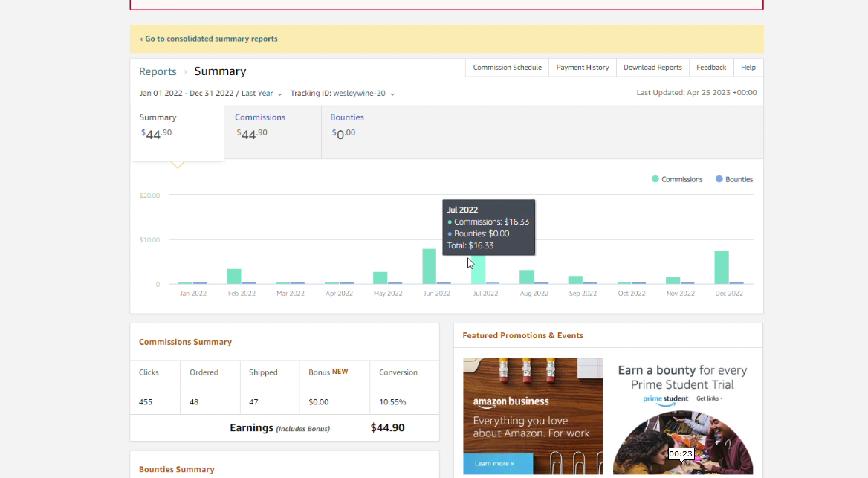The image size is (868, 478).
Task: Toggle the Commissions legend dot
Action: tap(655, 179)
